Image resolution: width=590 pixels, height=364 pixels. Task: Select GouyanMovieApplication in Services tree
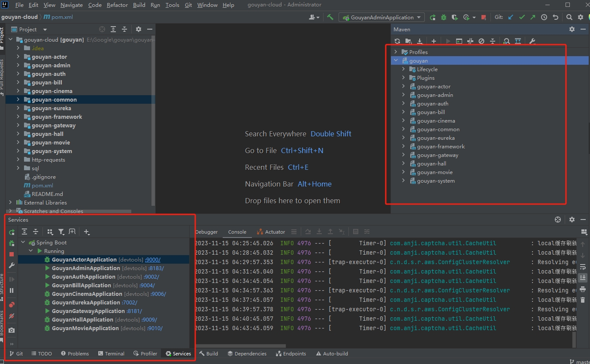click(85, 328)
